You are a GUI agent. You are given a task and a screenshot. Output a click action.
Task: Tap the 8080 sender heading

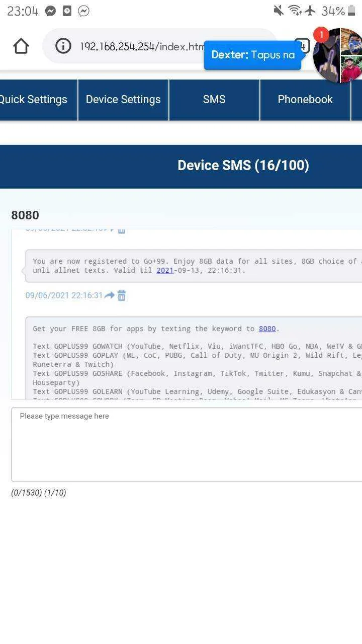pos(25,215)
